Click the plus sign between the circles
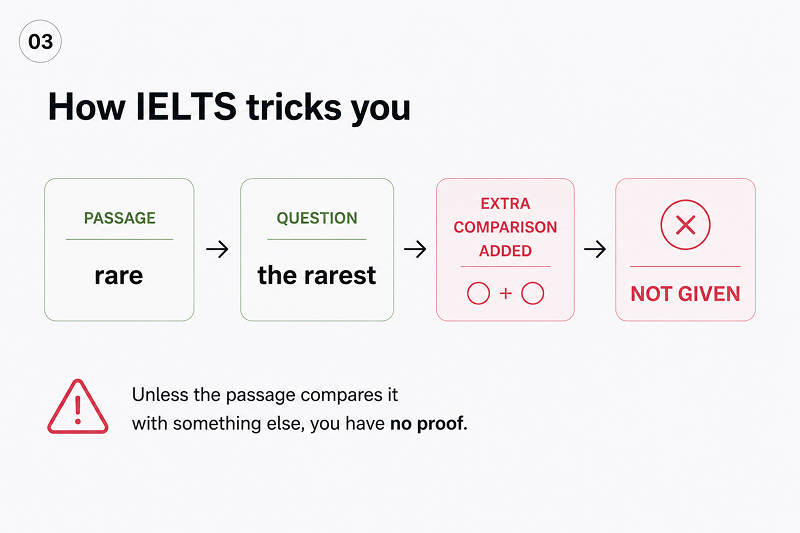800x533 pixels. (x=506, y=293)
